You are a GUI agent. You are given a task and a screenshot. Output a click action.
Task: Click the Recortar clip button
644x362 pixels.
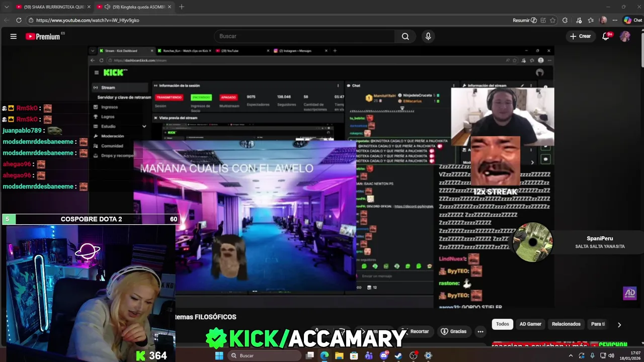(416, 331)
